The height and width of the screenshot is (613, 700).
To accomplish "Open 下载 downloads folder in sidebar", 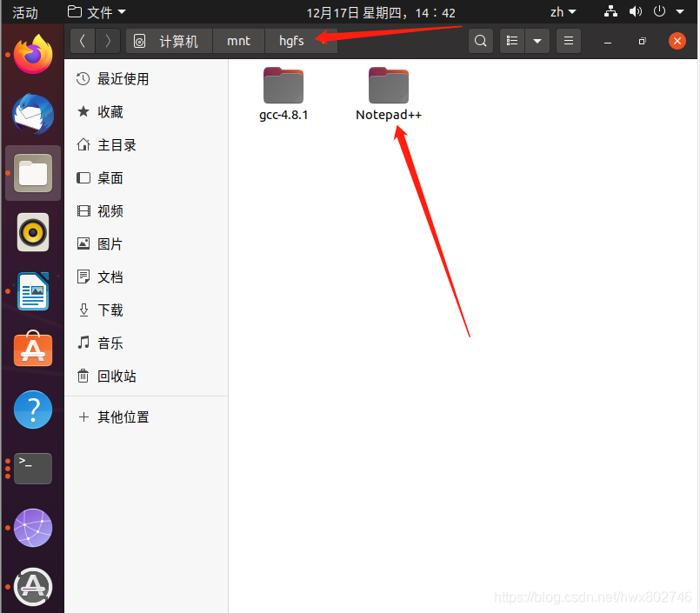I will coord(146,310).
